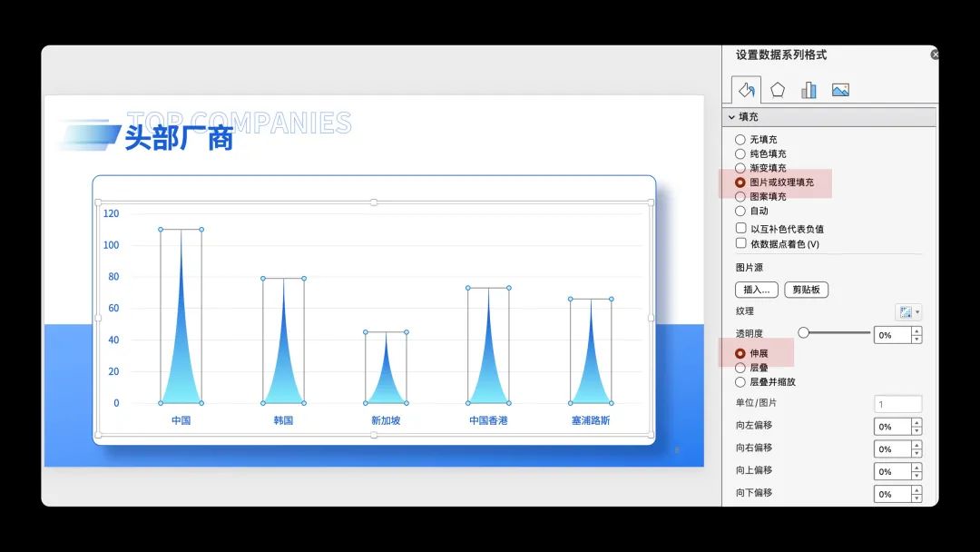Open the Fill & Line paint bucket tab
Image resolution: width=980 pixels, height=552 pixels.
746,90
